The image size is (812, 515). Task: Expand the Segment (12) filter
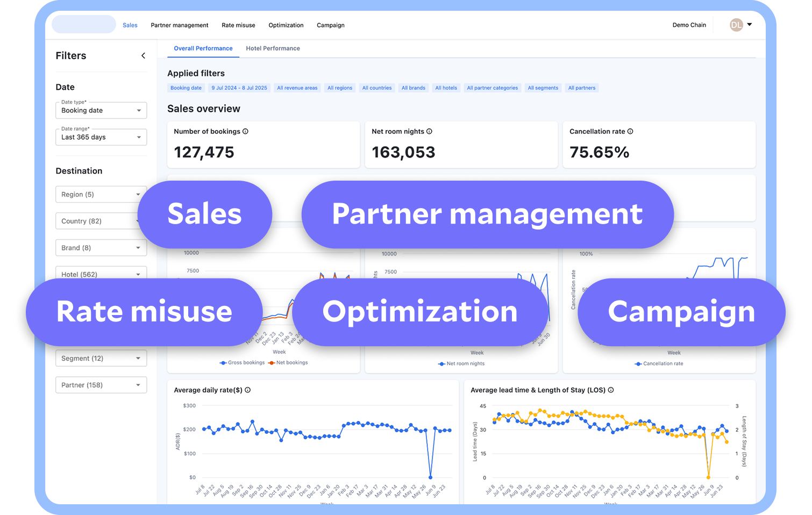pyautogui.click(x=101, y=359)
